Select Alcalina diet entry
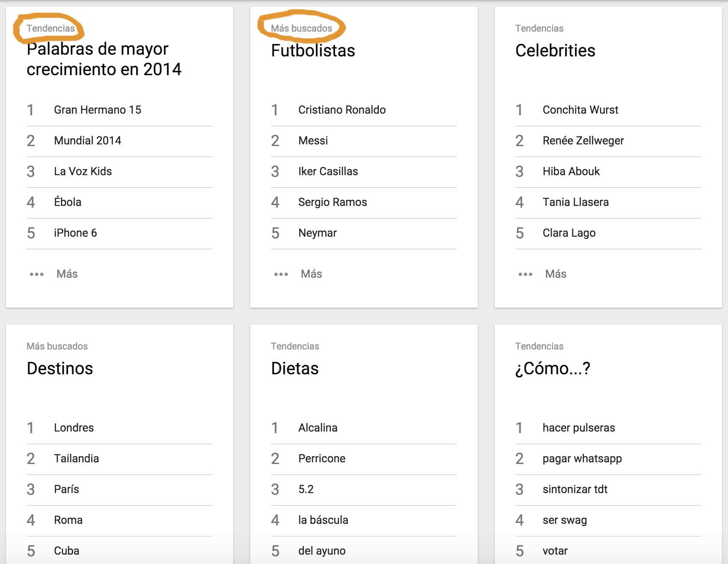This screenshot has height=564, width=728. pyautogui.click(x=318, y=428)
